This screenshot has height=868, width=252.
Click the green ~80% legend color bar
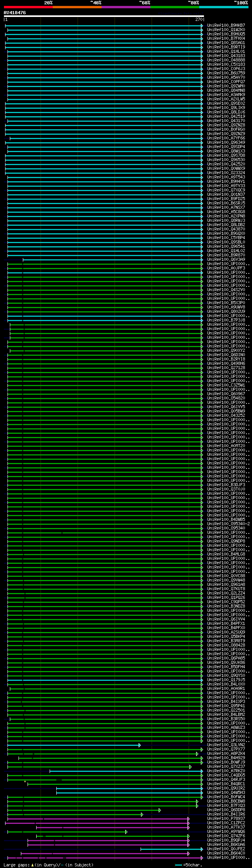[x=174, y=7]
